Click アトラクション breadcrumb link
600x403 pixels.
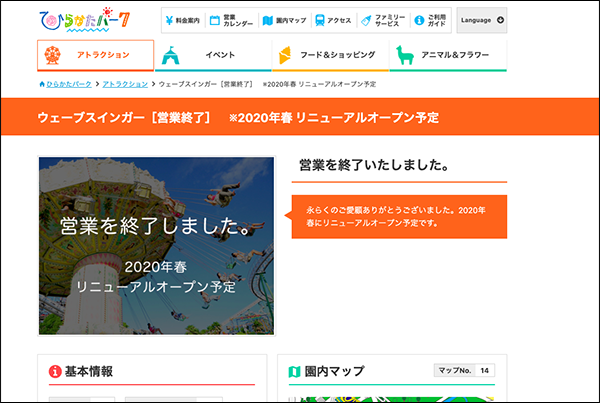[125, 84]
